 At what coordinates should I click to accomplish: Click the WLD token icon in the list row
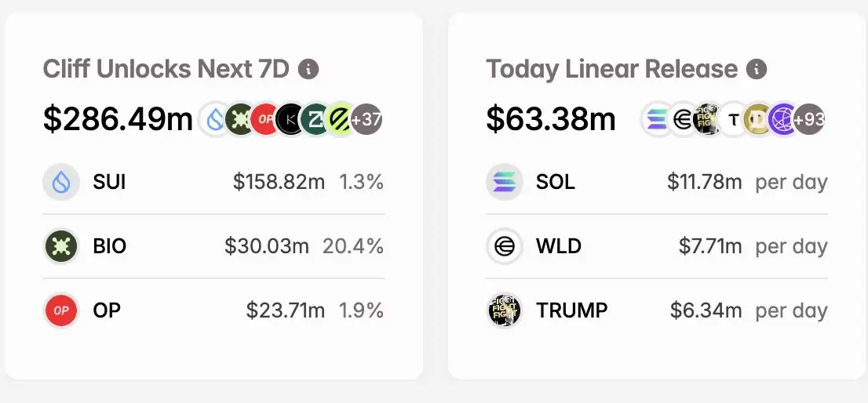tap(505, 246)
